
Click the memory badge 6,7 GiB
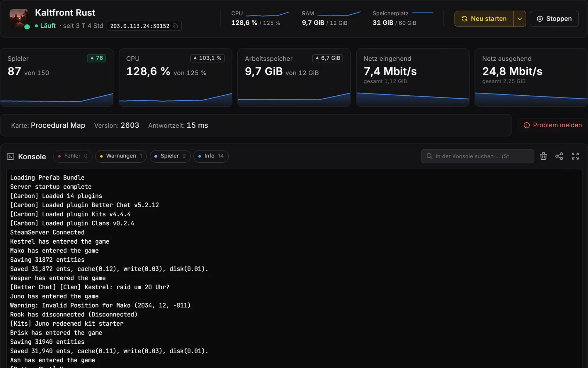click(327, 58)
